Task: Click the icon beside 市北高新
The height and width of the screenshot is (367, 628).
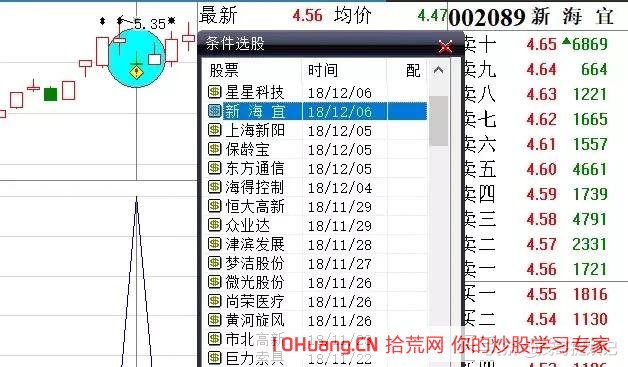Action: (x=215, y=339)
